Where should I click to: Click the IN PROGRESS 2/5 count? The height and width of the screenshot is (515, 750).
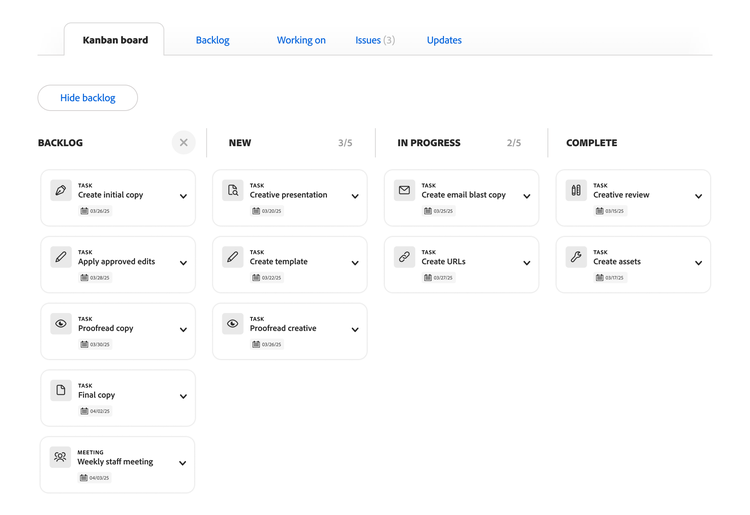point(514,142)
